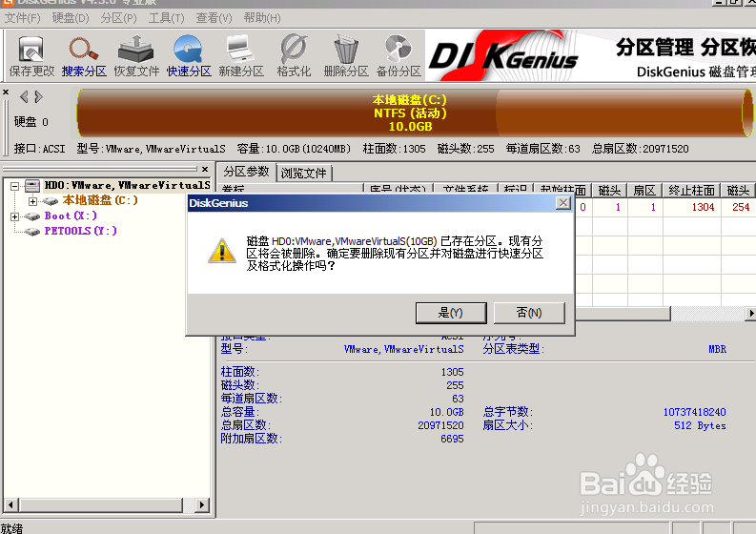Switch to the 分区参数 tab
Image resolution: width=756 pixels, height=534 pixels.
[246, 172]
